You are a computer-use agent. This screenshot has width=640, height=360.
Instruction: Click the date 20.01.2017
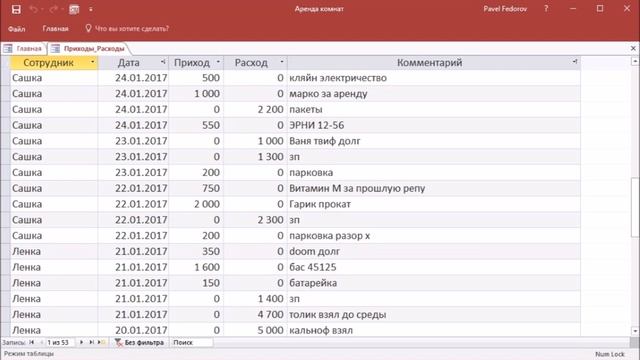(x=133, y=330)
